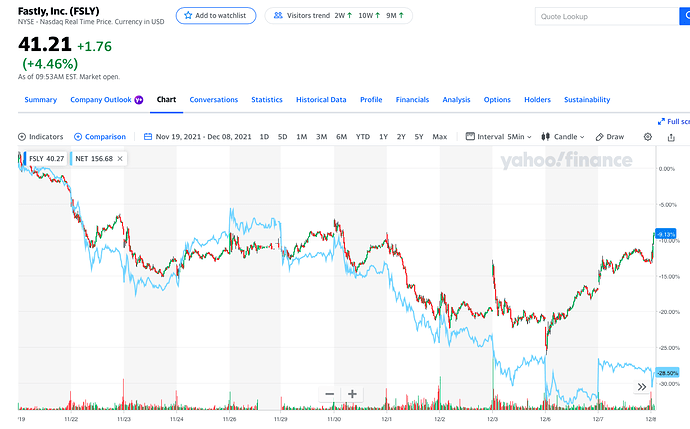Click the Indicators plus icon

pos(22,137)
